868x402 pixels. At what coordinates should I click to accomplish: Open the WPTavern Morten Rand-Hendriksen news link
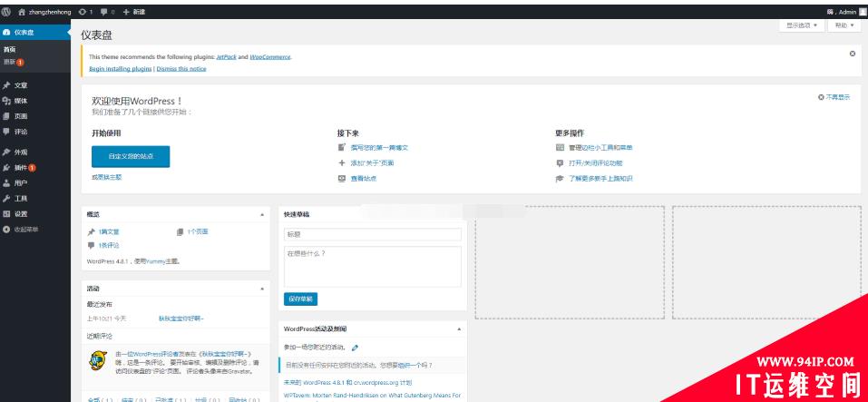[x=372, y=396]
